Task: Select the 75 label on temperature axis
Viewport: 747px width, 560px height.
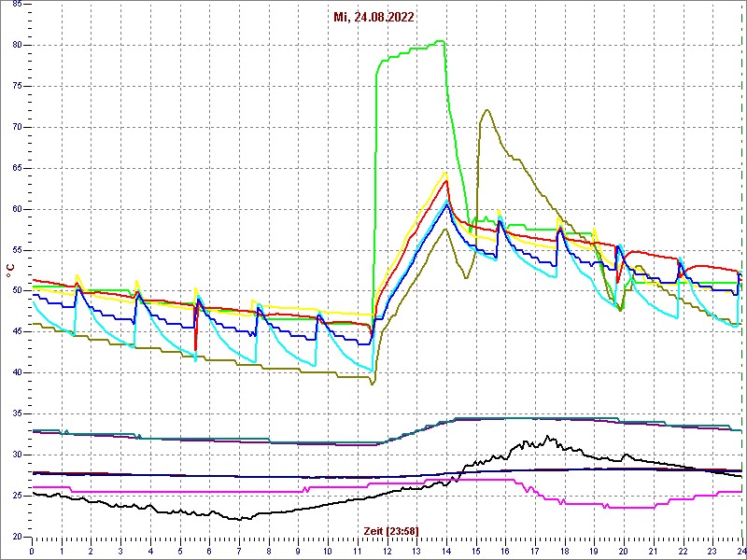Action: pos(17,86)
